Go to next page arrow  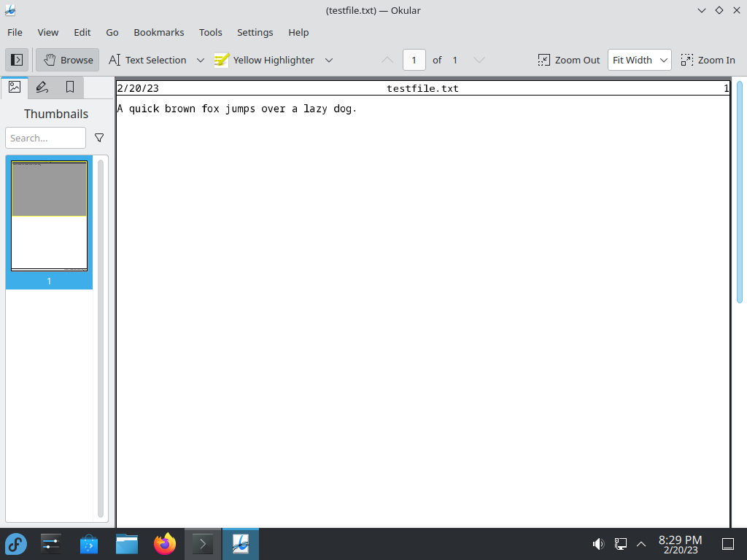click(x=479, y=60)
